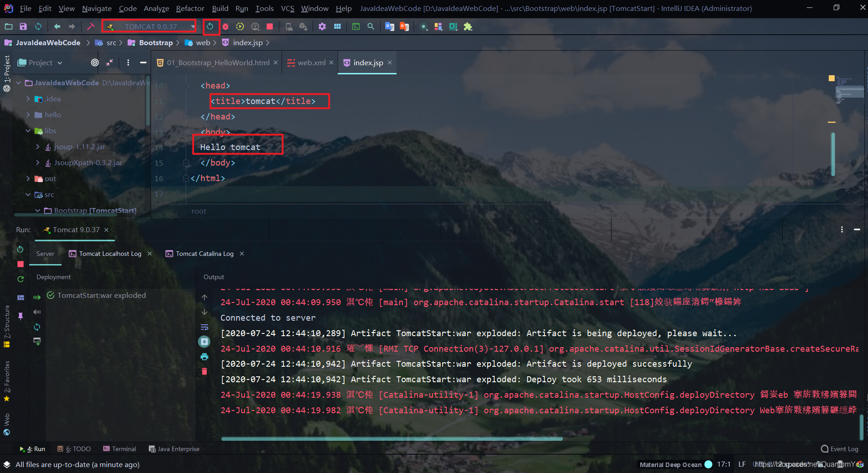Toggle soft-wrap in the output console
Image resolution: width=868 pixels, height=473 pixels.
pyautogui.click(x=204, y=327)
